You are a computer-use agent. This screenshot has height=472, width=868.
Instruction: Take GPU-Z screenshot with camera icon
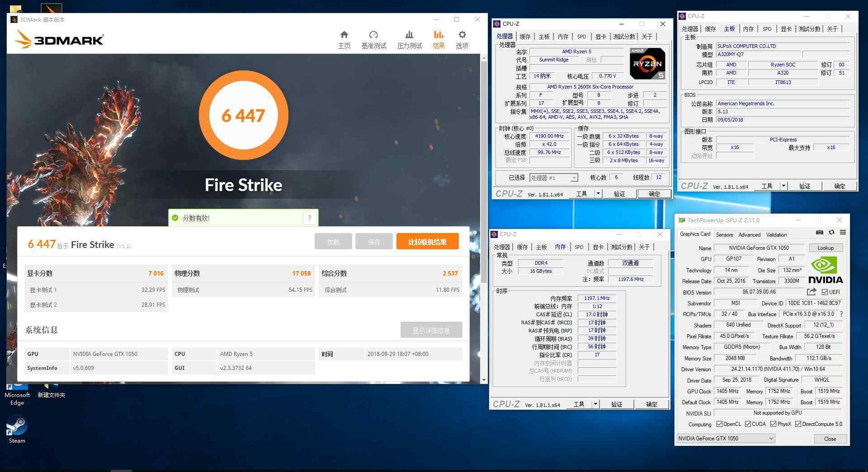[x=819, y=232]
